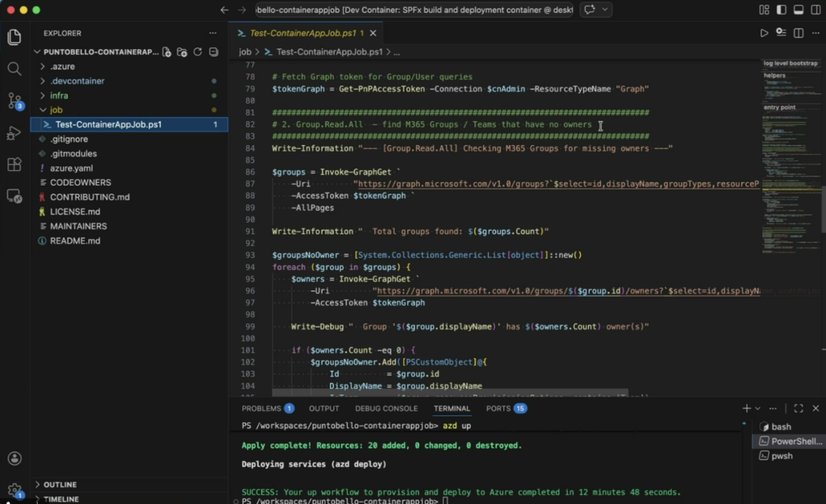The height and width of the screenshot is (504, 826).
Task: Open the Run and Debug view
Action: [14, 133]
